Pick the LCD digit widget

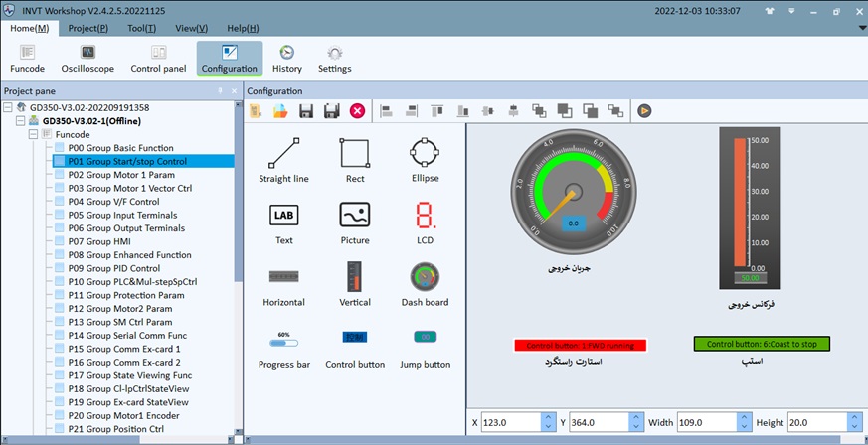pyautogui.click(x=425, y=223)
